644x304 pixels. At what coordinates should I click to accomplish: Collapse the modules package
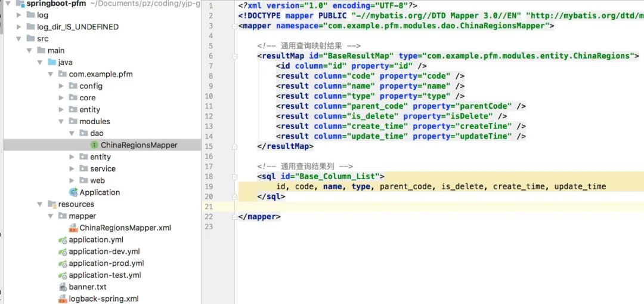tap(61, 122)
